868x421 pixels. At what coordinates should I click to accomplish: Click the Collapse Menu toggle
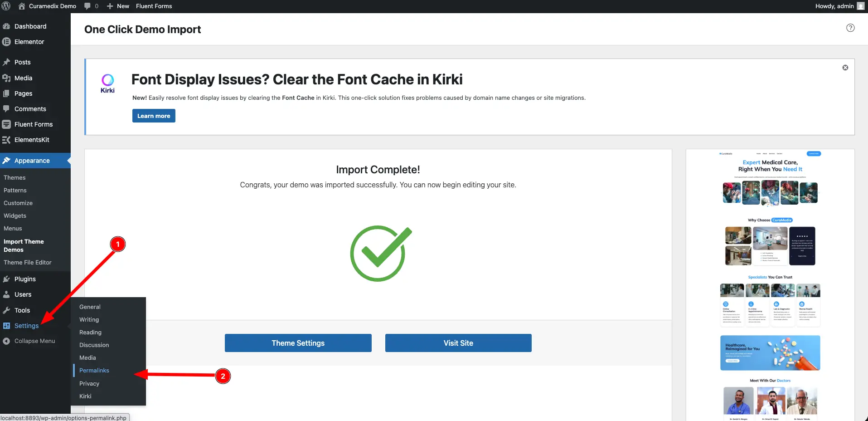[x=34, y=341]
